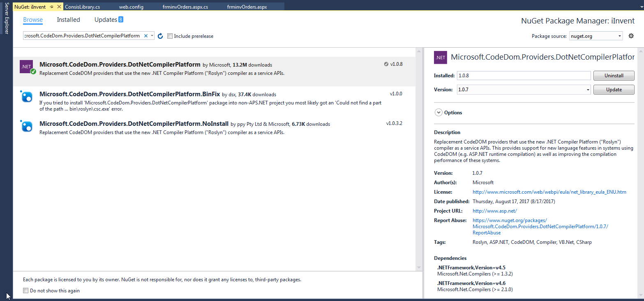Screen dimensions: 644x301
Task: Click the .NET icon of the first package in the list
Action: (x=27, y=67)
